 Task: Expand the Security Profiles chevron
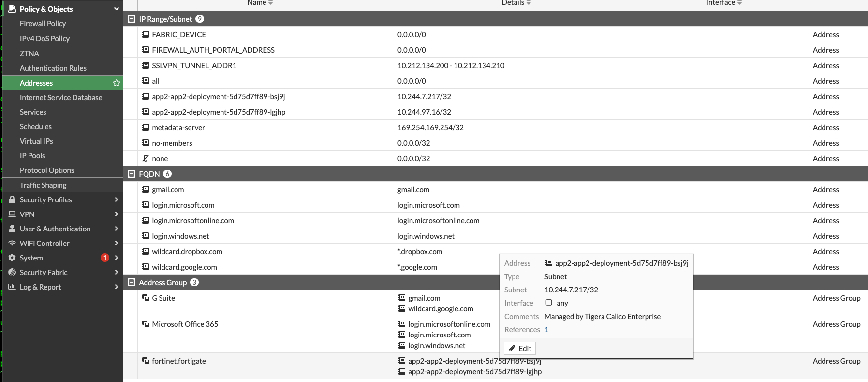pyautogui.click(x=116, y=199)
